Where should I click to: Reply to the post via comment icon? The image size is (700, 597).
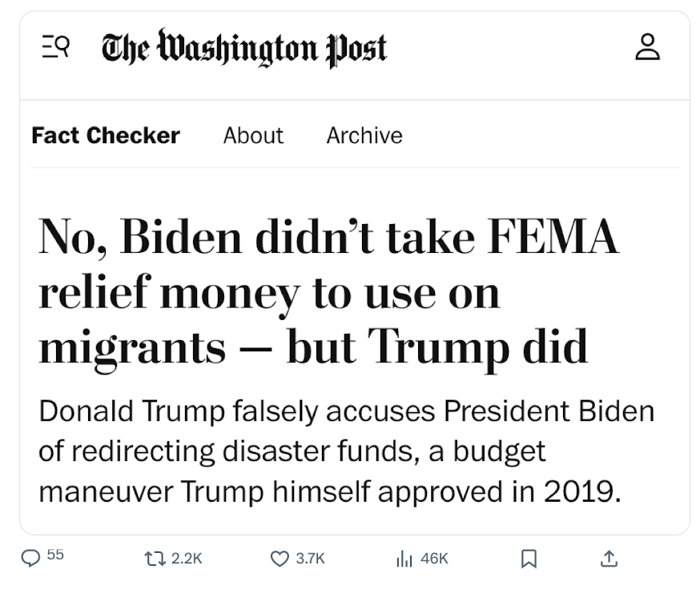tap(31, 559)
